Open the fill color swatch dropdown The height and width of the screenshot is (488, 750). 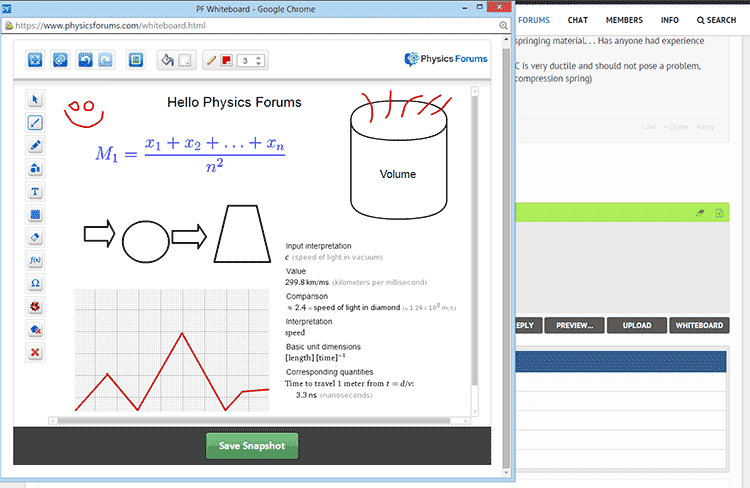pos(185,60)
